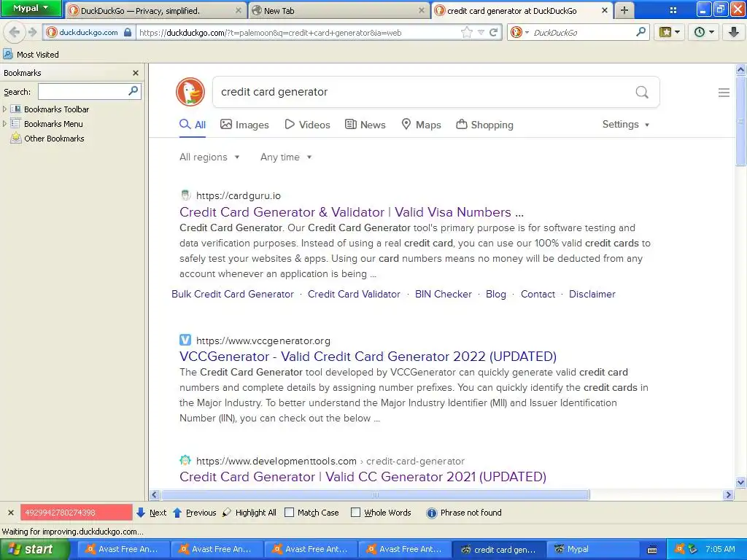Select the Shopping search tab
The height and width of the screenshot is (560, 747).
[485, 125]
